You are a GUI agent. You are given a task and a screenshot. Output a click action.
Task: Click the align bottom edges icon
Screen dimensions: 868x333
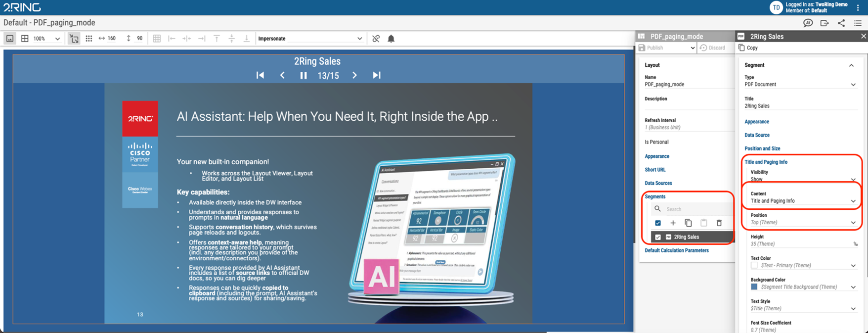[247, 39]
